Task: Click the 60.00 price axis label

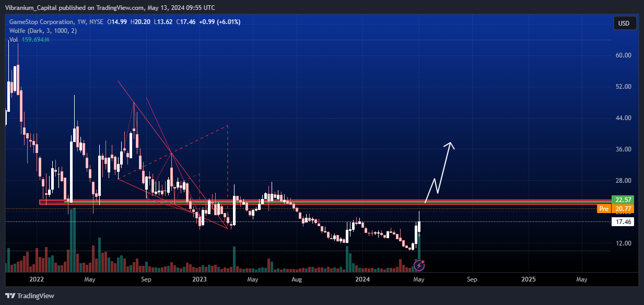Action: (624, 55)
